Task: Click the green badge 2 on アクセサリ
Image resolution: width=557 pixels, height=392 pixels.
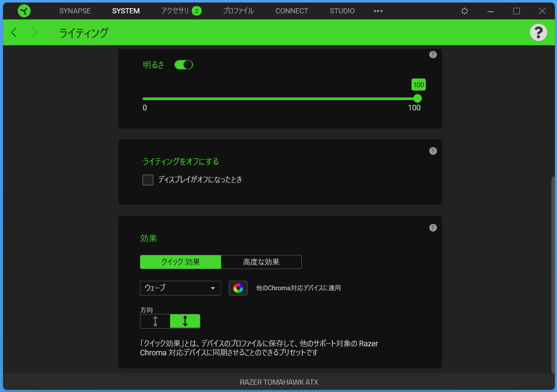Action: coord(197,11)
